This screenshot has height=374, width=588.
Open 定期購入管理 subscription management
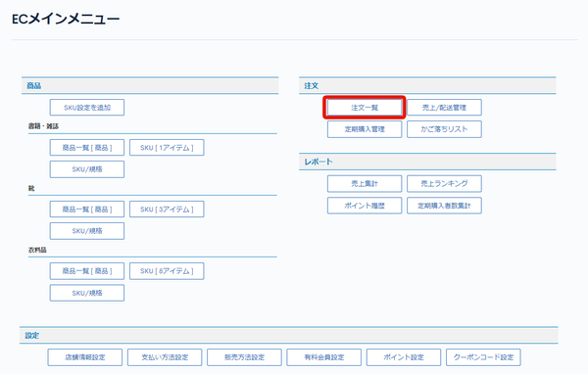pos(365,129)
